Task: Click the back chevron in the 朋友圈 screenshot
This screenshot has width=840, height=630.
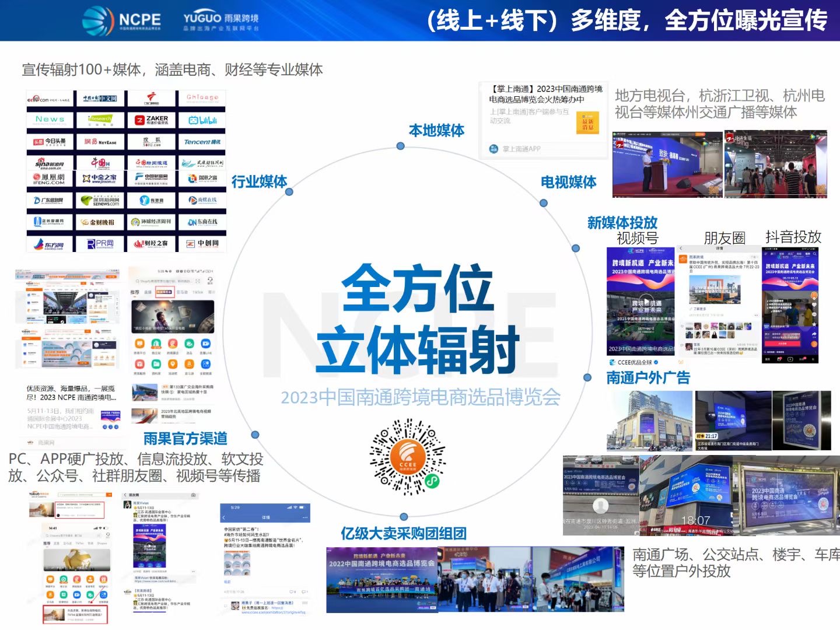Action: point(681,249)
